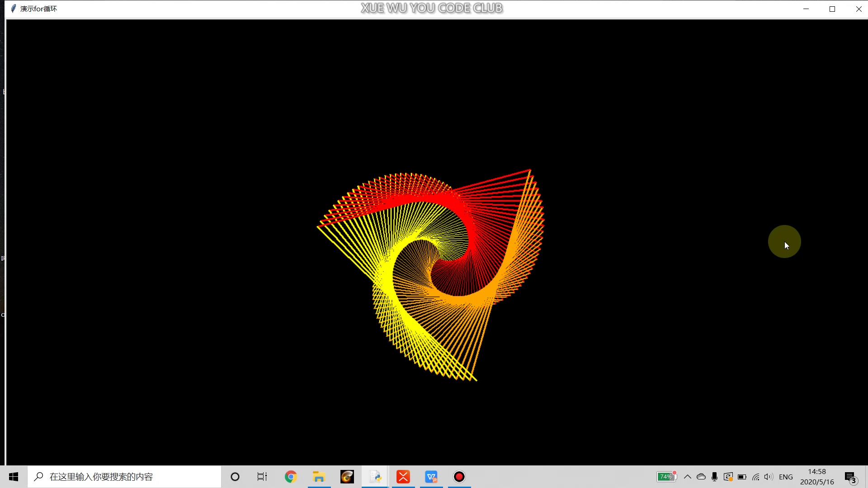Open the clock showing 14:58

click(817, 477)
